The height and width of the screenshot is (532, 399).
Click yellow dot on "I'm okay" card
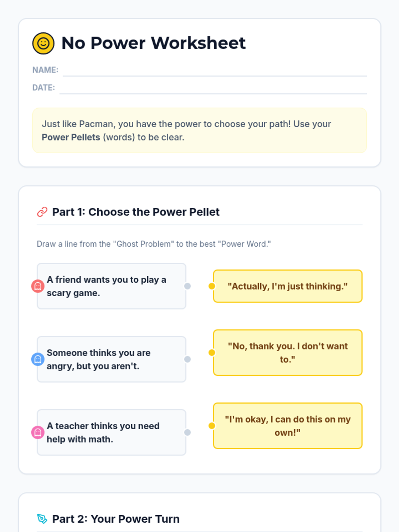(x=212, y=426)
